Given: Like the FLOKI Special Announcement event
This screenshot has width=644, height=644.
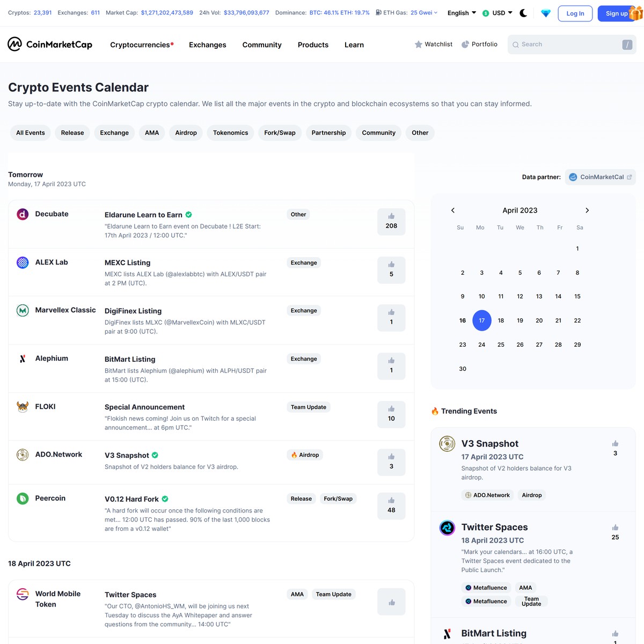Looking at the screenshot, I should 391,414.
